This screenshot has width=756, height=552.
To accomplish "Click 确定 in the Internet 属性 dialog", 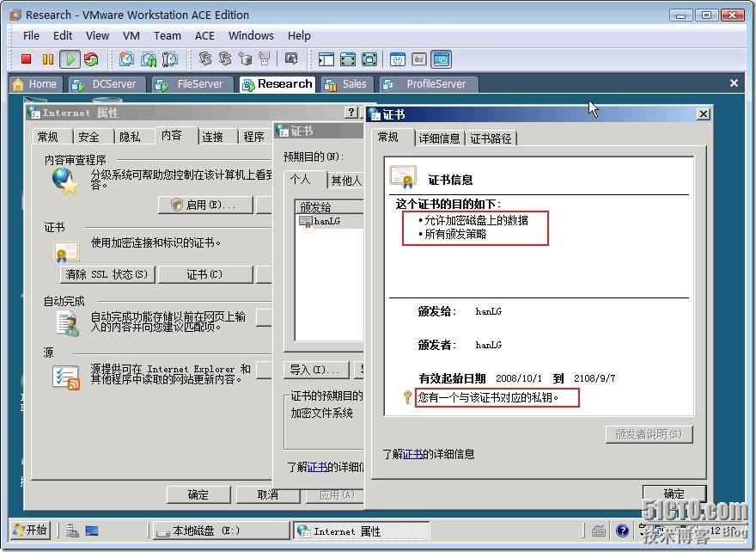I will 198,494.
